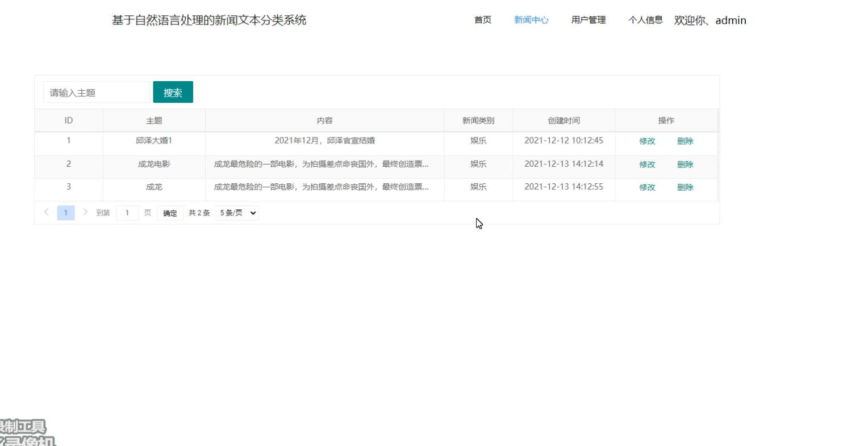The image size is (868, 446).
Task: Switch to the 首页 navigation tab
Action: click(482, 20)
